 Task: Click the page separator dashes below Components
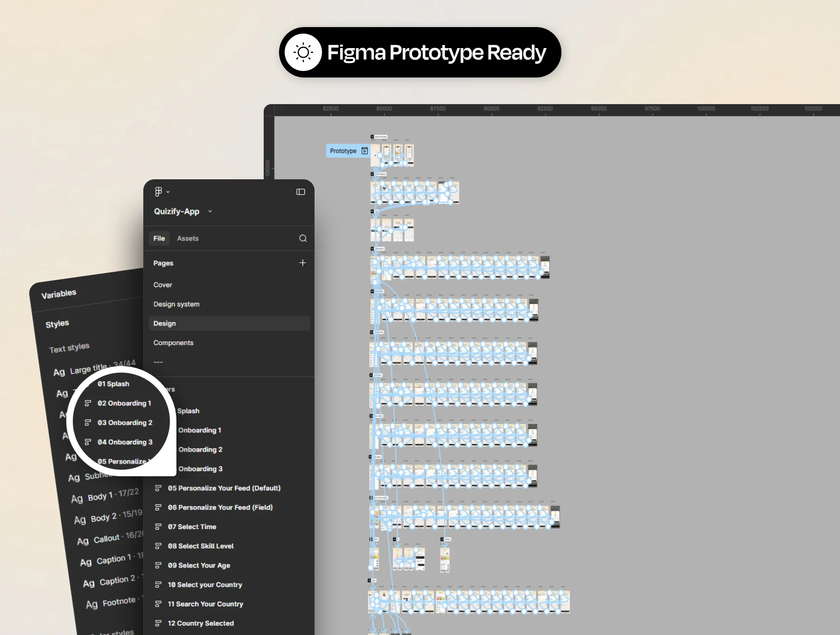(x=158, y=362)
